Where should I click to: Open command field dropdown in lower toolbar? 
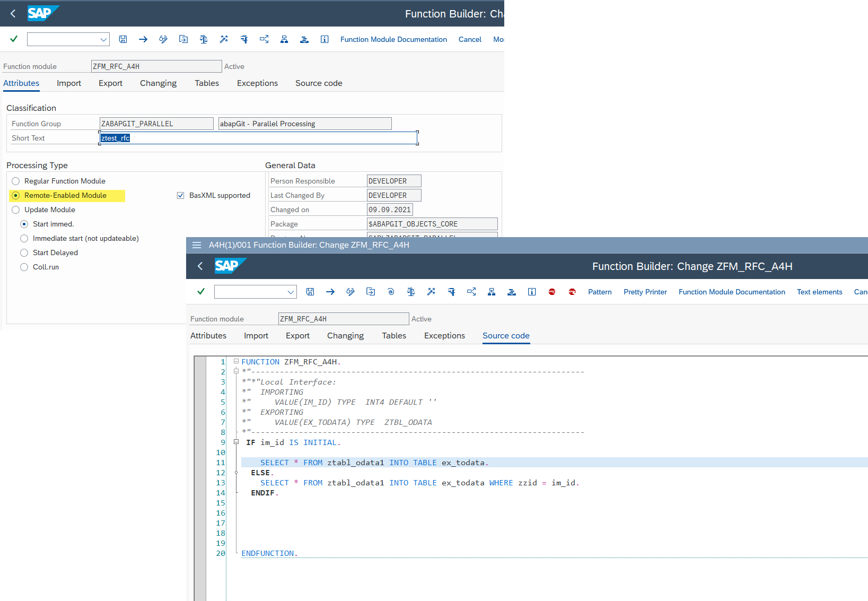coord(291,292)
